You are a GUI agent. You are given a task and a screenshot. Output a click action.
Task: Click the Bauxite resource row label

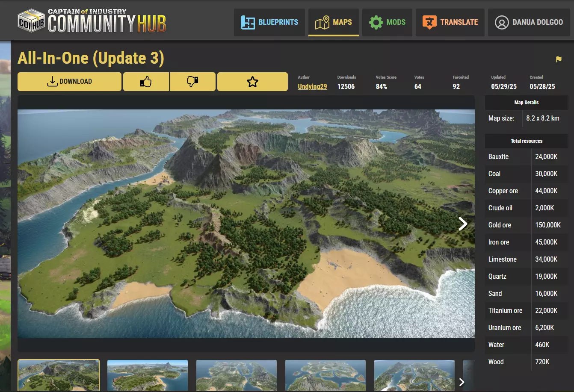pos(499,156)
